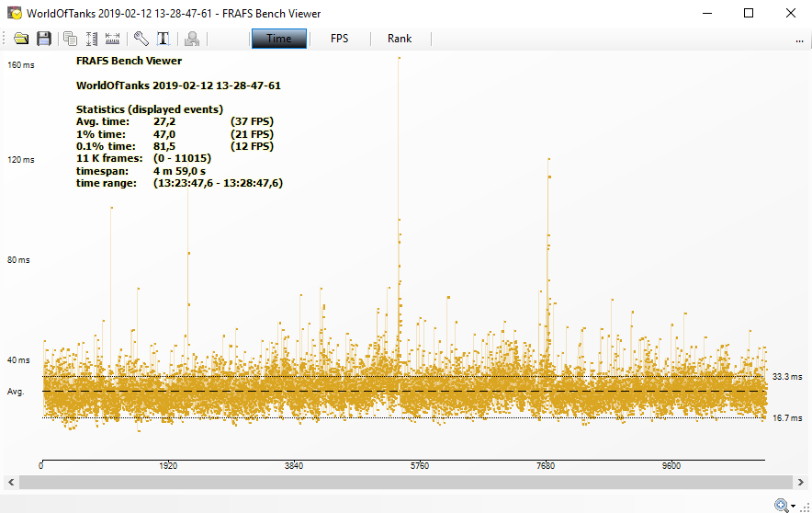812x513 pixels.
Task: Open the window system menu from title bar icon
Action: pos(14,13)
